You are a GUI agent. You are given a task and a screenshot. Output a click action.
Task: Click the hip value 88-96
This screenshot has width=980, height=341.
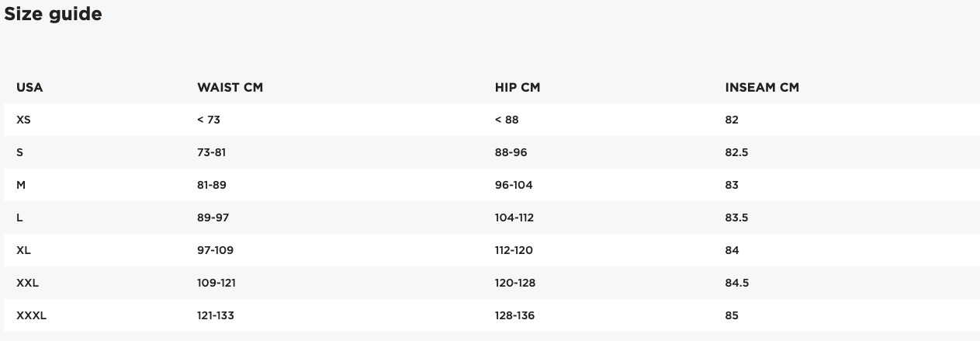[x=511, y=152]
